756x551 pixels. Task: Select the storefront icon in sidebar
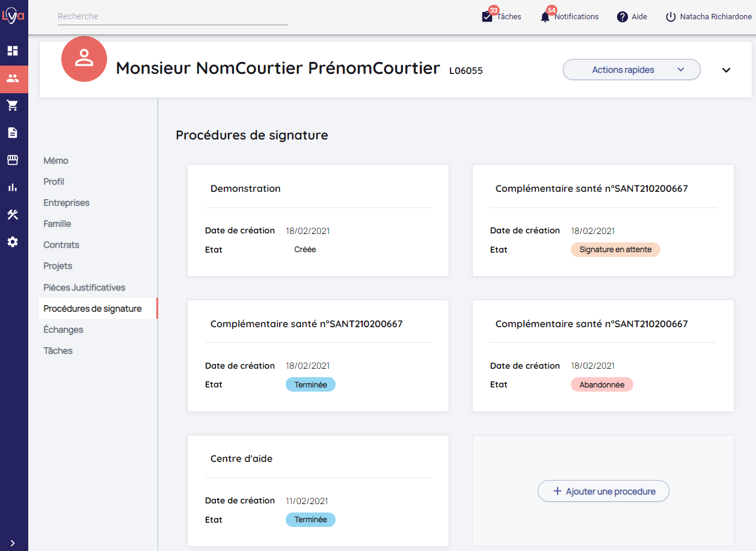click(x=13, y=160)
